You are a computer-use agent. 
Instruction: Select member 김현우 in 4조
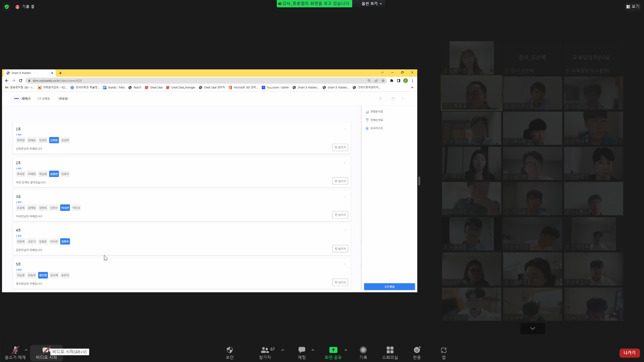tap(65, 242)
